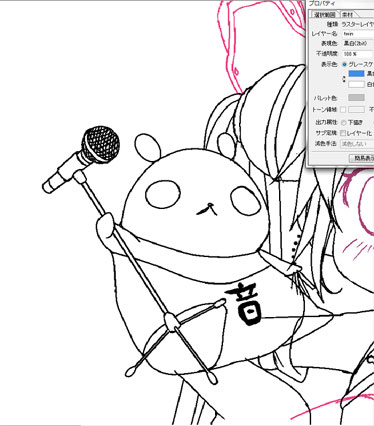Open the gray パレット色 swatch
This screenshot has height=426, width=374.
coord(356,97)
